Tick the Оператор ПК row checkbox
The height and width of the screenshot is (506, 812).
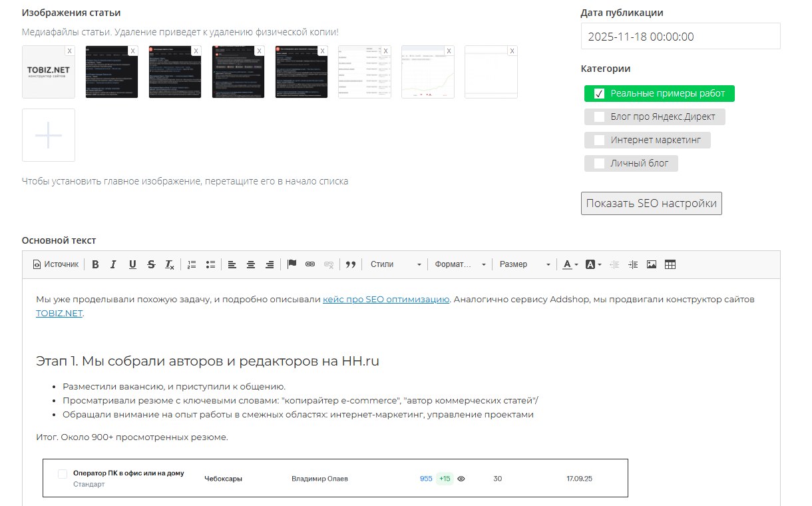tap(63, 474)
